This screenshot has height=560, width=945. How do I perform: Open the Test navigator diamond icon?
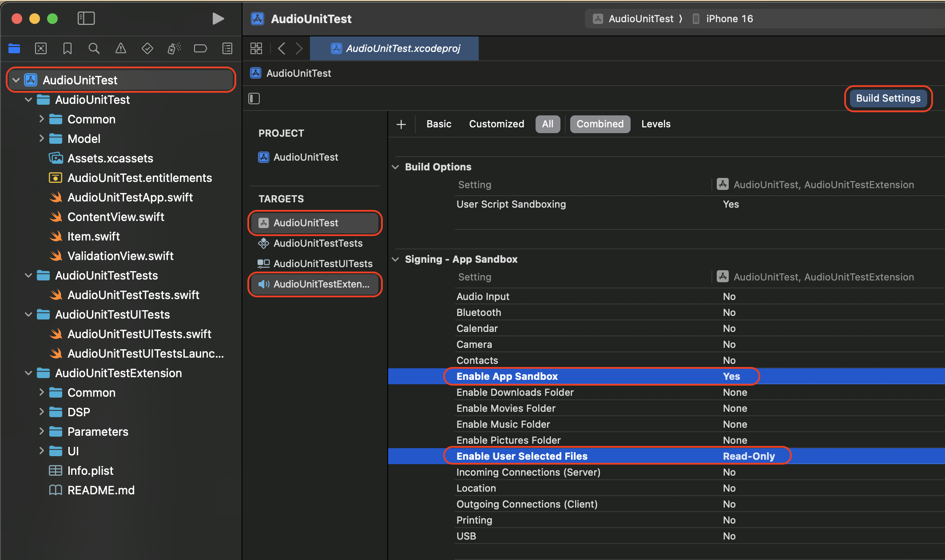[147, 48]
